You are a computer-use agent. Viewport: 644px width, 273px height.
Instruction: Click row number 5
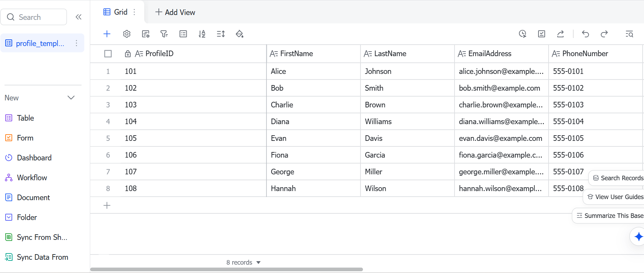108,138
